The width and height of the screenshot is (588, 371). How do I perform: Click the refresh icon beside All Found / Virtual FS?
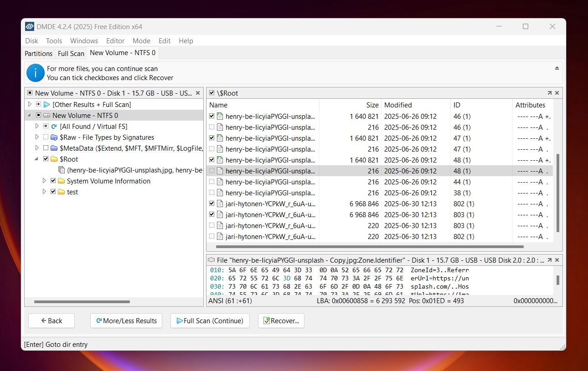[54, 127]
